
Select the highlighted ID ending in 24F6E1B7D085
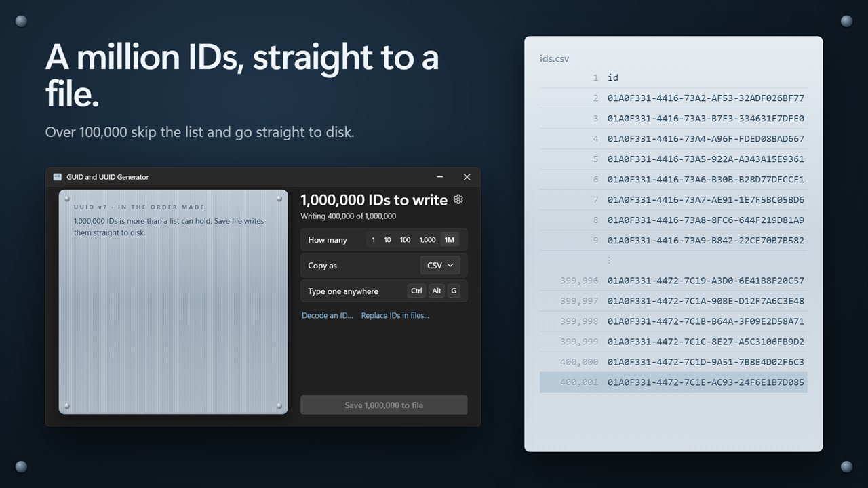click(x=706, y=382)
